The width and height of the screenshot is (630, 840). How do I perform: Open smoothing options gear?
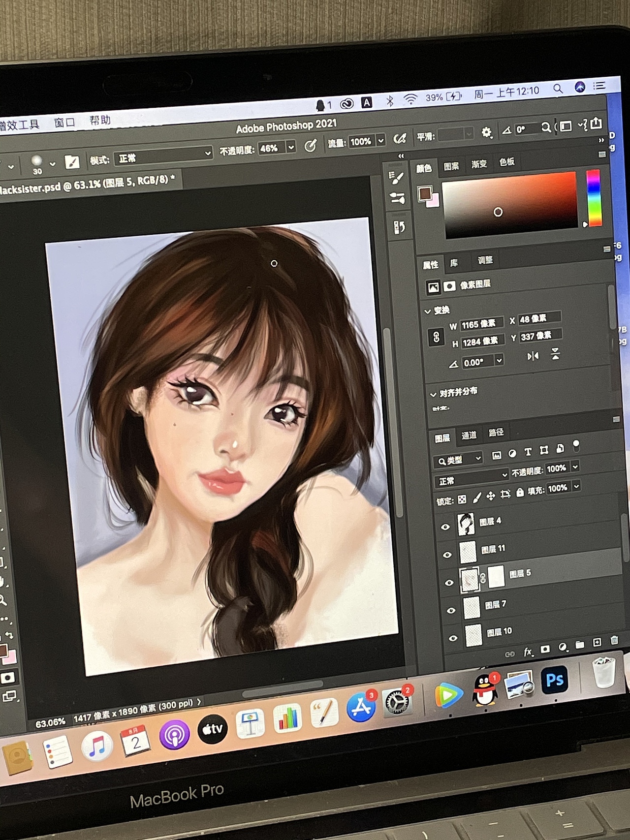click(486, 132)
